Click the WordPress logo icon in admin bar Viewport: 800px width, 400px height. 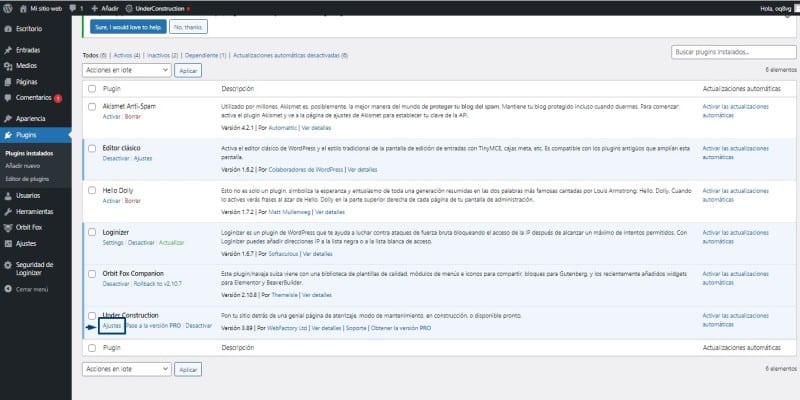[8, 8]
